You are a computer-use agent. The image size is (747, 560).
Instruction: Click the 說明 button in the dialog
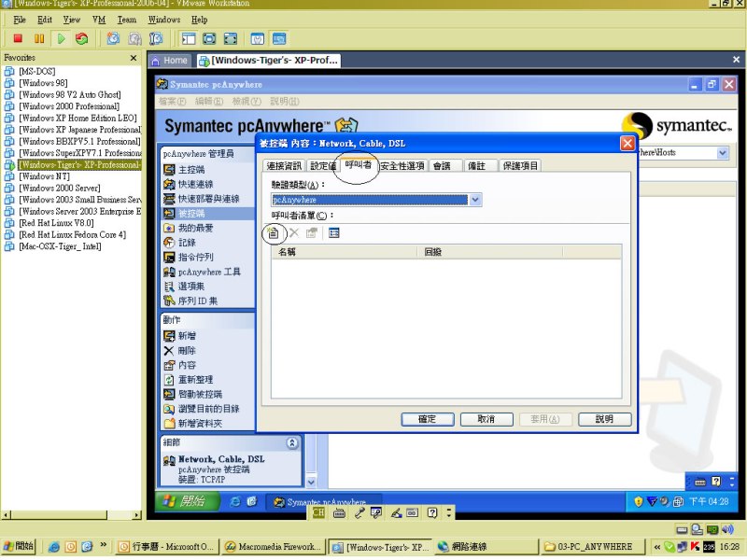click(x=604, y=419)
